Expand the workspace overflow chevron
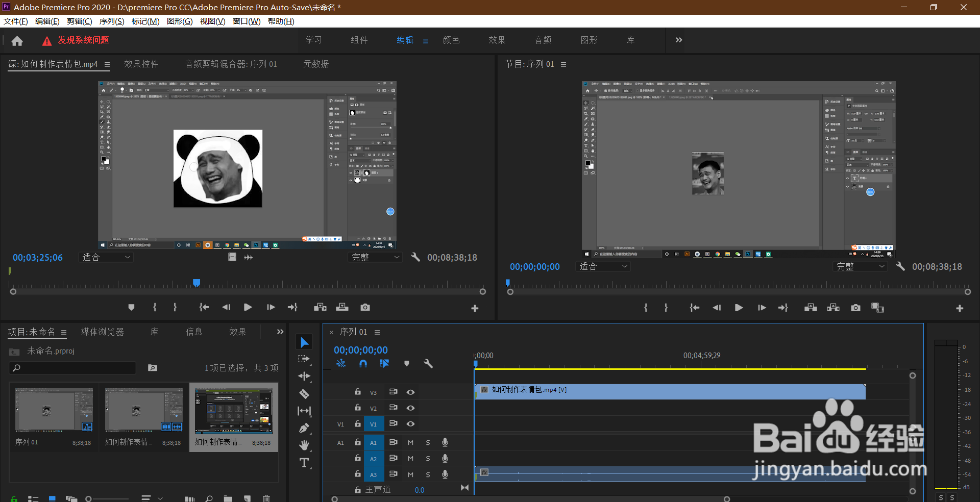Image resolution: width=980 pixels, height=502 pixels. point(679,40)
